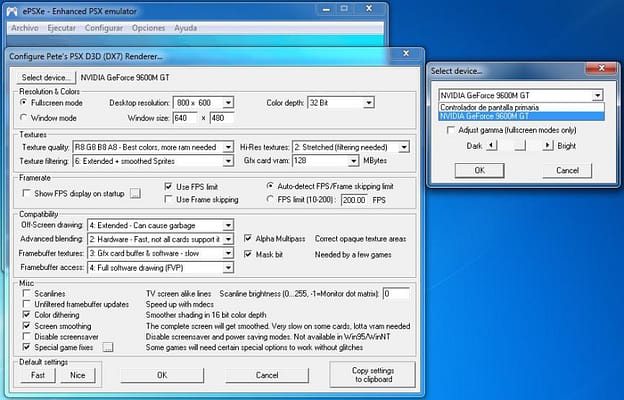
Task: Click the Dark gamma left arrow
Action: click(x=491, y=145)
